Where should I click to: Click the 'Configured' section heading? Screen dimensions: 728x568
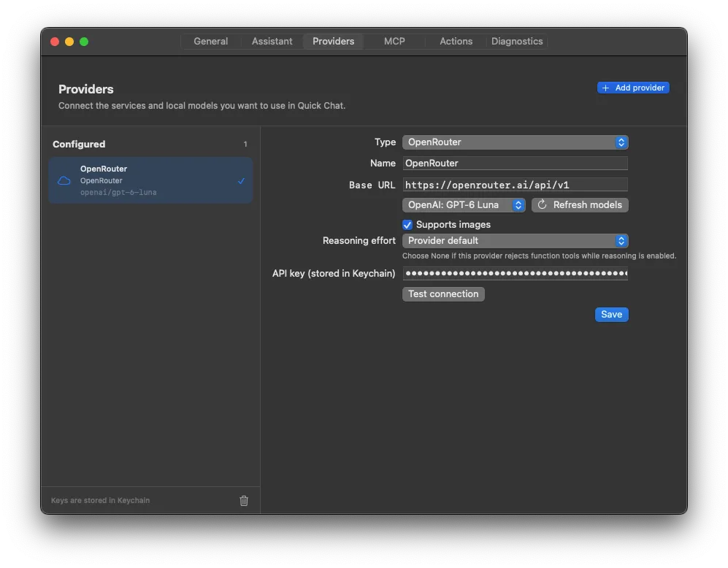[x=79, y=145]
